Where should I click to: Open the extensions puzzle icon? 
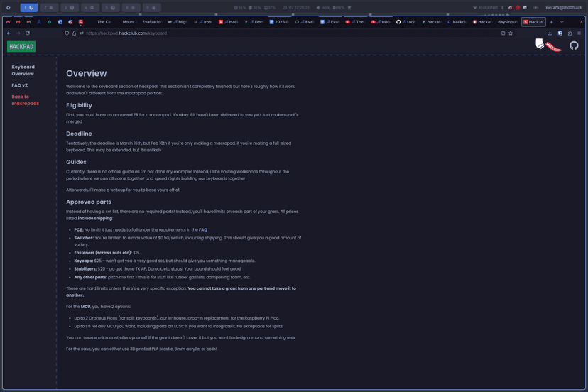(x=570, y=33)
